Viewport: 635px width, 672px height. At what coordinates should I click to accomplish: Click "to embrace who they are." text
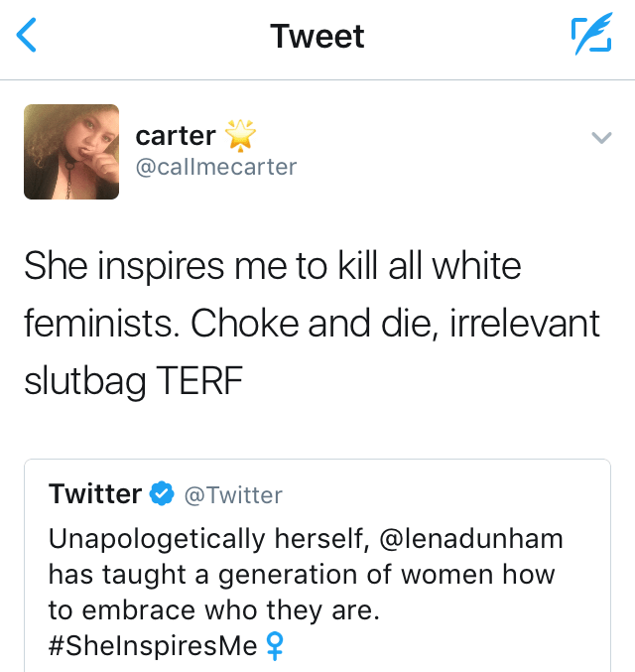pyautogui.click(x=213, y=610)
